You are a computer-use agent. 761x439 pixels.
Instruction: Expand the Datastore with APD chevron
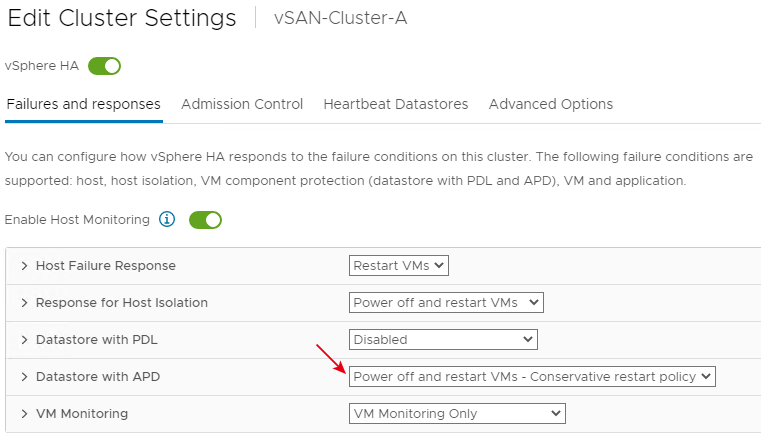coord(24,377)
